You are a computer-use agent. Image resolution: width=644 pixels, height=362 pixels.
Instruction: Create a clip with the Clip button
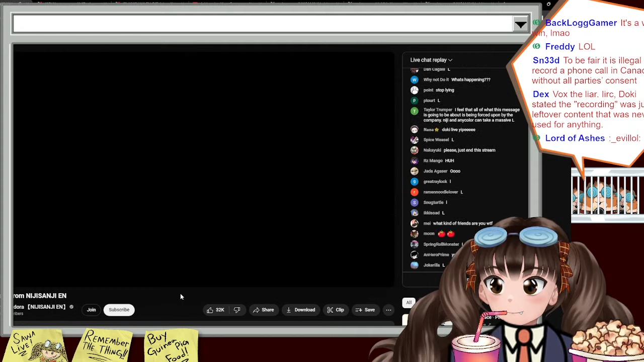pos(335,310)
